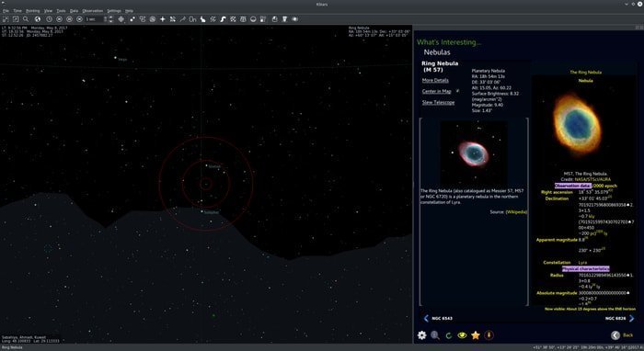Click the green reload icon
The image size is (644, 351).
[449, 335]
